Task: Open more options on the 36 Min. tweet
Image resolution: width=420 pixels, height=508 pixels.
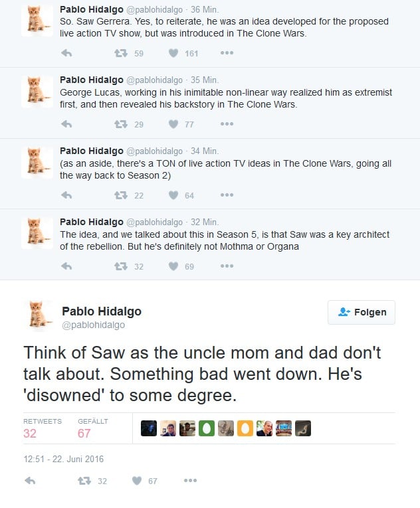Action: point(227,53)
